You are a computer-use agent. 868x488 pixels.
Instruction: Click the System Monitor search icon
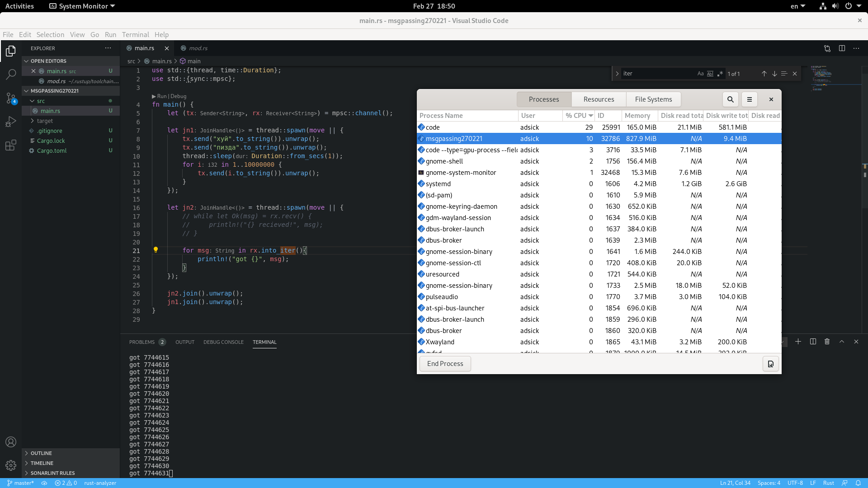(x=731, y=99)
